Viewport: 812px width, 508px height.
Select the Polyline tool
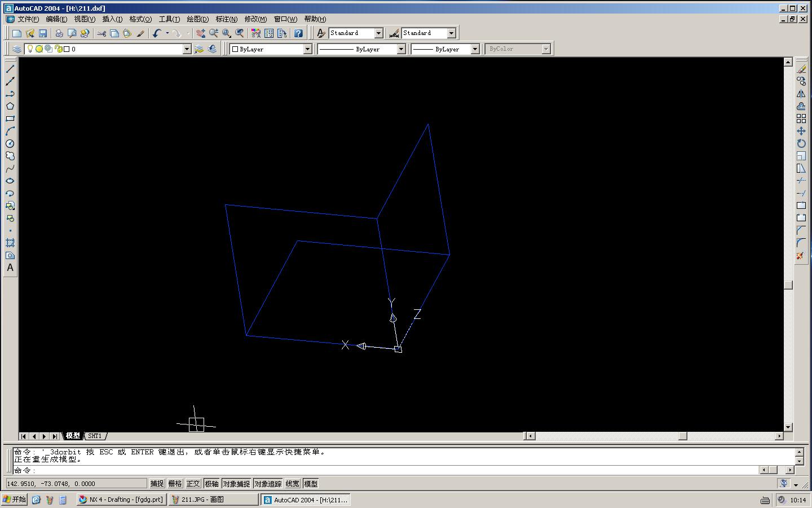[x=10, y=94]
